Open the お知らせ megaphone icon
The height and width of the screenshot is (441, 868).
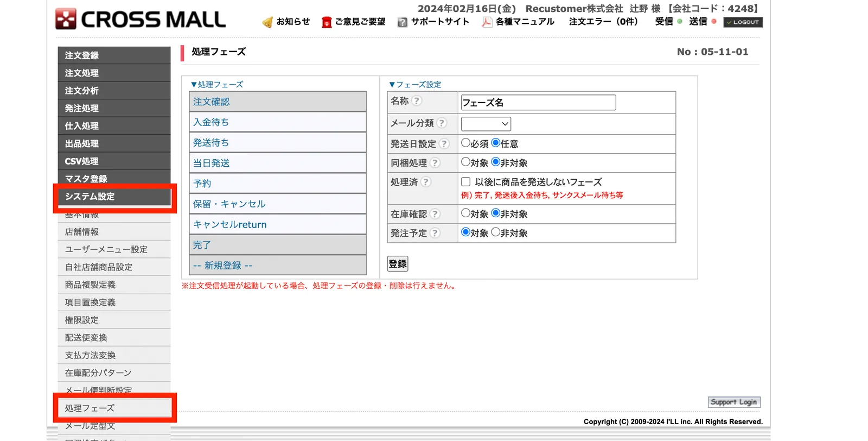(x=267, y=22)
